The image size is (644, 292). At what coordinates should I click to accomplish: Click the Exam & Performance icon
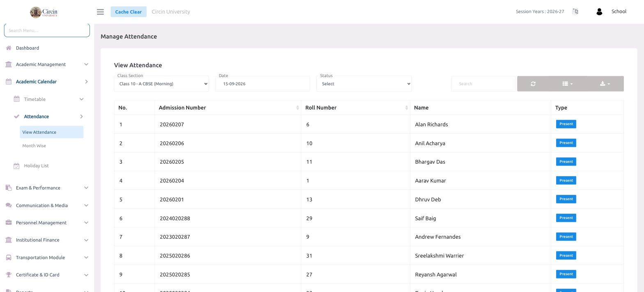[9, 188]
